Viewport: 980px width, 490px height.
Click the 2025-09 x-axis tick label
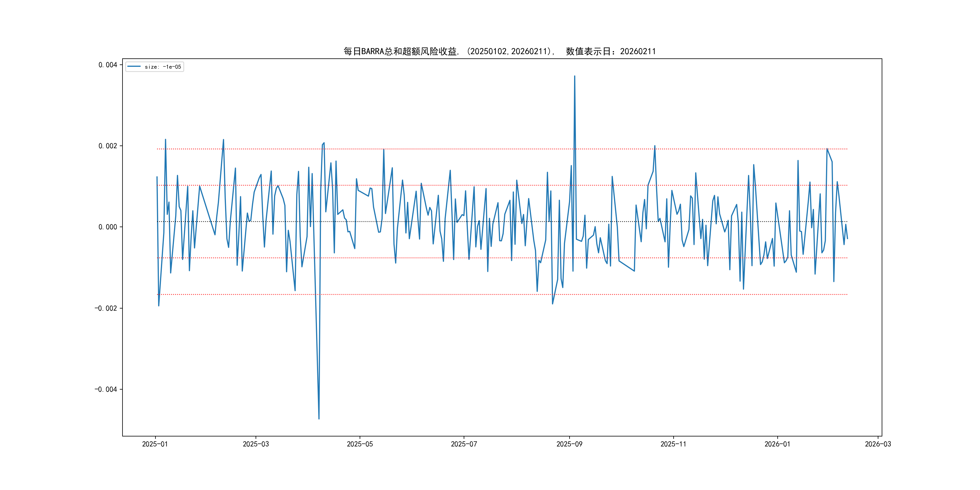569,444
